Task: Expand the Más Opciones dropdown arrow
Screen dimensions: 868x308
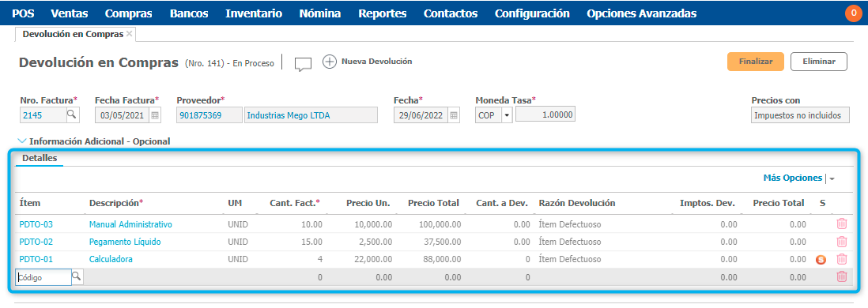Action: coord(832,178)
